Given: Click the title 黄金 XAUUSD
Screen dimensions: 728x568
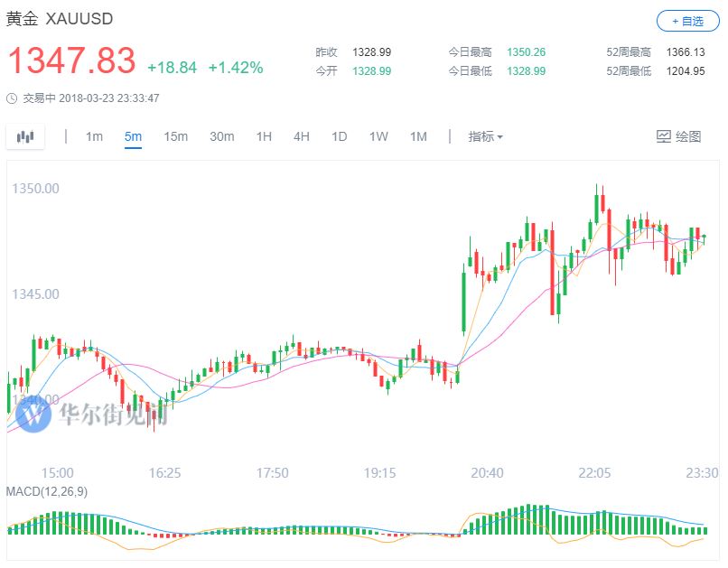Looking at the screenshot, I should [60, 19].
